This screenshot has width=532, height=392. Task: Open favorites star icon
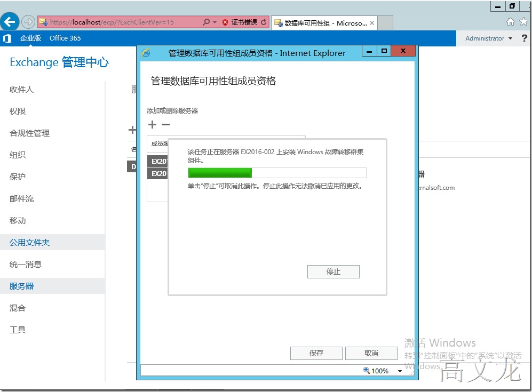coord(524,22)
